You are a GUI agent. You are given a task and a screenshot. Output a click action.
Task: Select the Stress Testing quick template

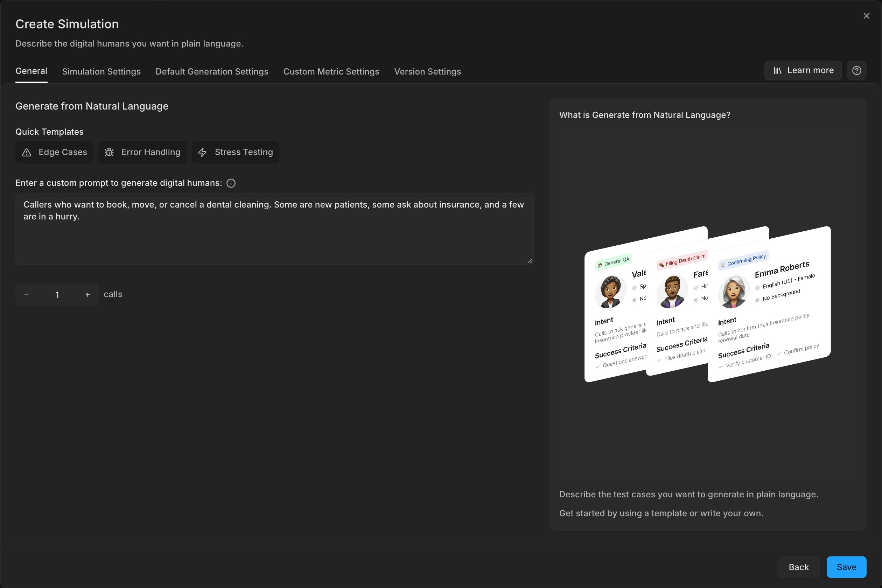pyautogui.click(x=235, y=152)
